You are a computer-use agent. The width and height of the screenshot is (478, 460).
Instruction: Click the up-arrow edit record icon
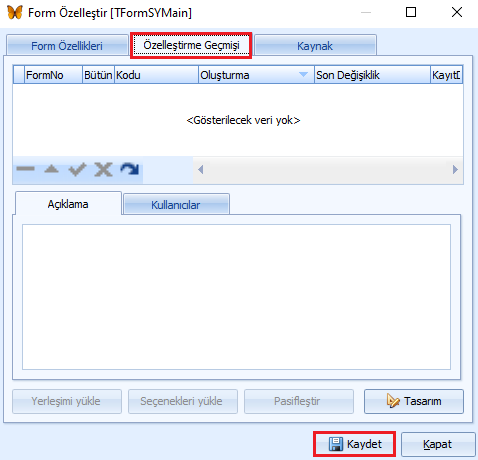51,169
